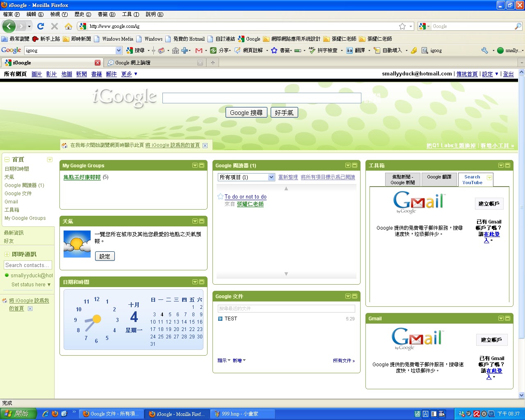Open the Firefox Home page icon
The image size is (525, 420).
tap(68, 26)
